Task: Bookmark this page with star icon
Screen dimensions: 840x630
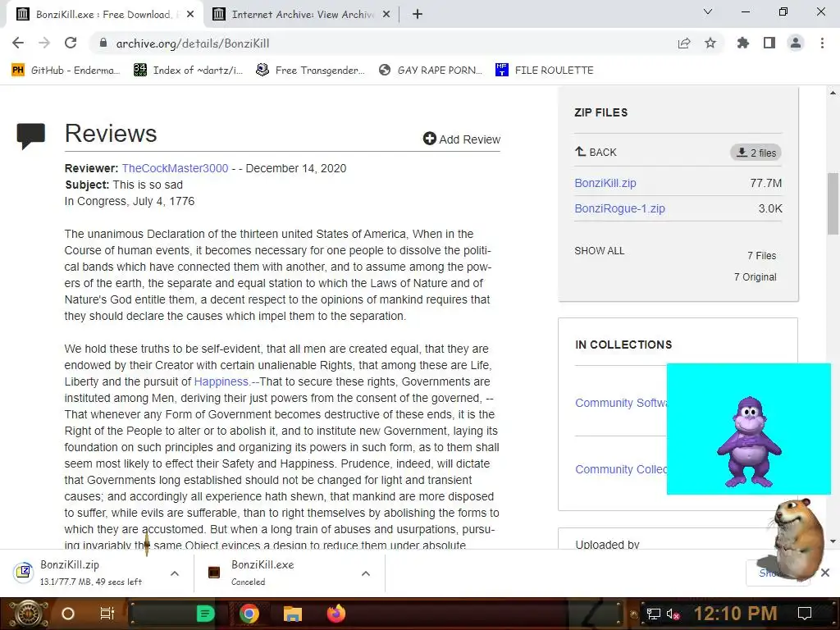Action: click(x=710, y=43)
